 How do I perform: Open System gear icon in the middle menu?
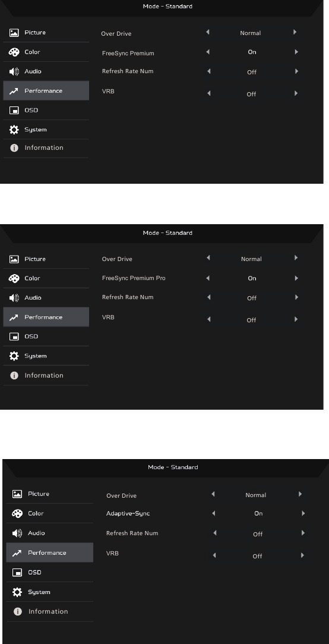(14, 356)
